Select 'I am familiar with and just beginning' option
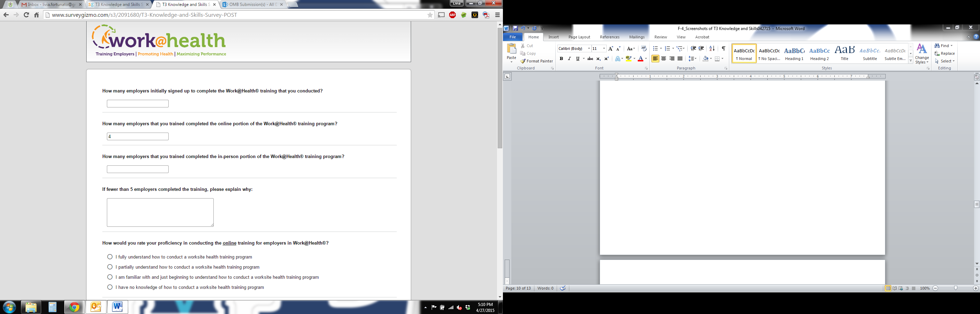 pyautogui.click(x=110, y=277)
